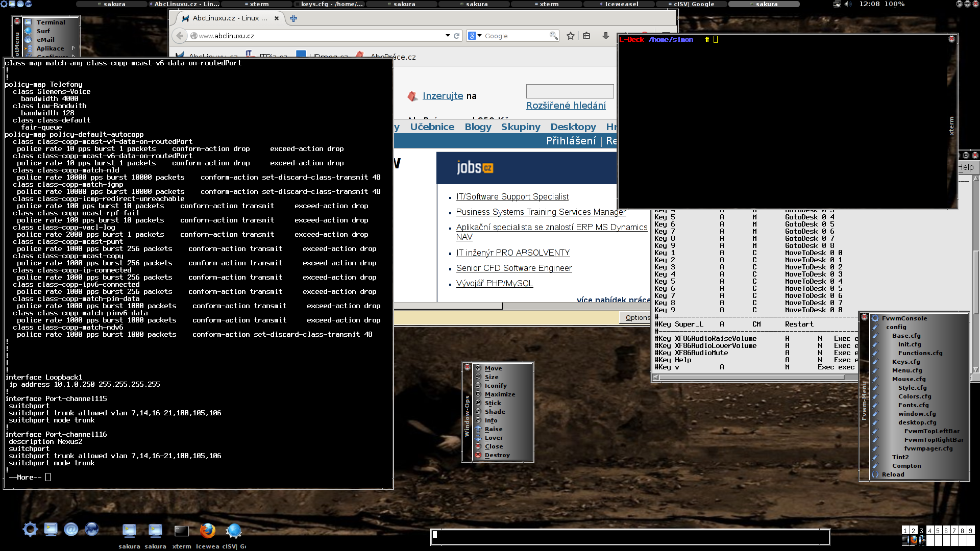
Task: Close the Window-Ops tear-off menu
Action: pyautogui.click(x=467, y=367)
